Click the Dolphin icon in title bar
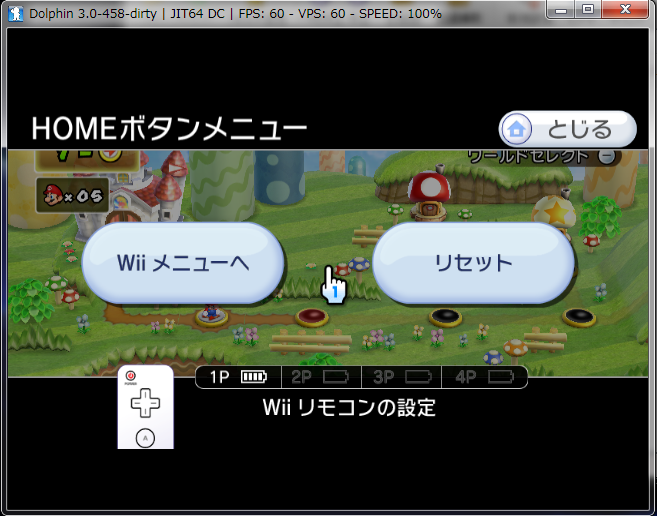The image size is (657, 516). 16,13
